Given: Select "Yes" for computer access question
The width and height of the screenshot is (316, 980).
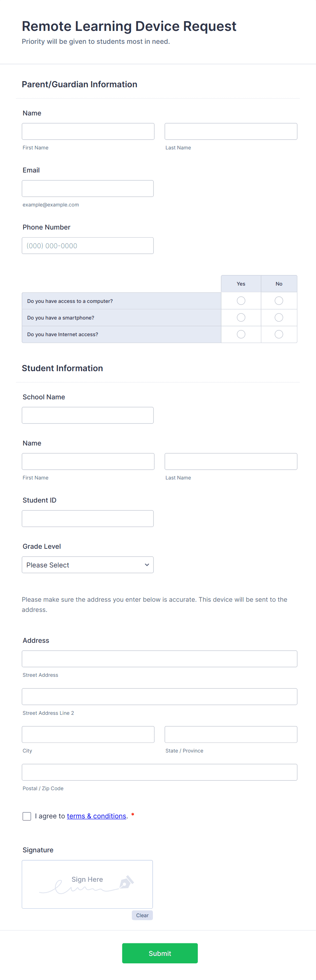Looking at the screenshot, I should click(241, 301).
